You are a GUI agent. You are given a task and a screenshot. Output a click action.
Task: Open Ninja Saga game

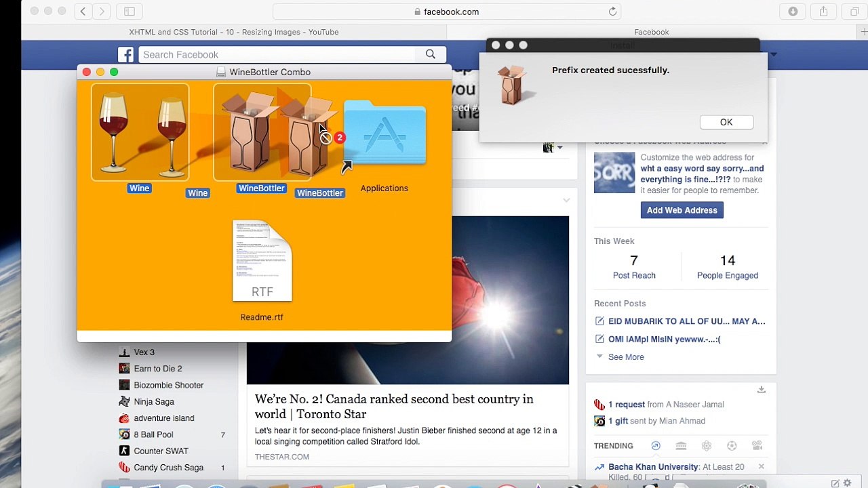(x=153, y=402)
